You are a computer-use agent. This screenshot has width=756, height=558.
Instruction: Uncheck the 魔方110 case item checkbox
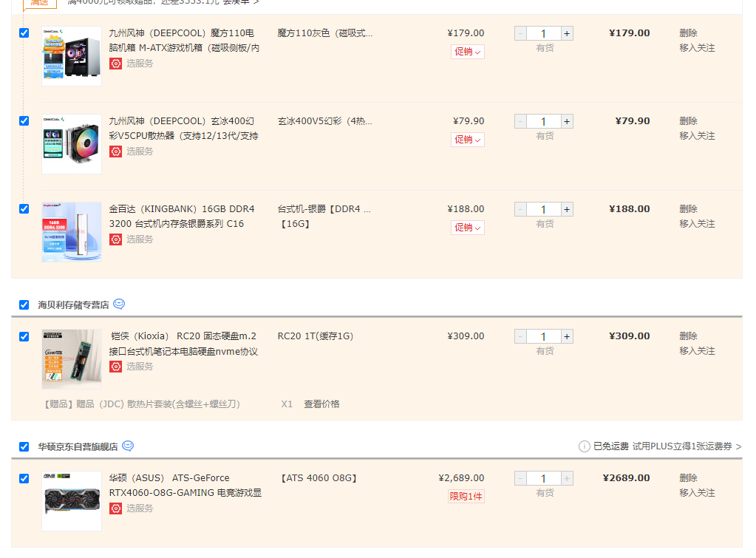[24, 33]
